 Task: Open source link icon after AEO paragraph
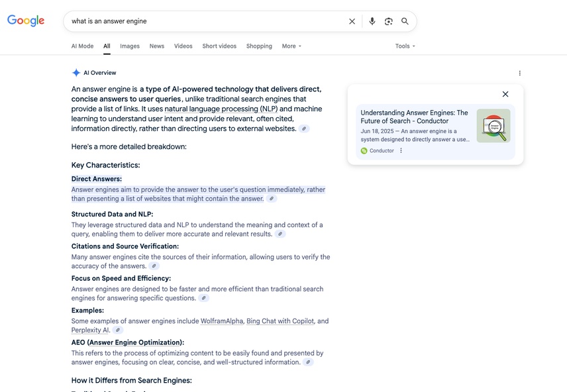[308, 362]
